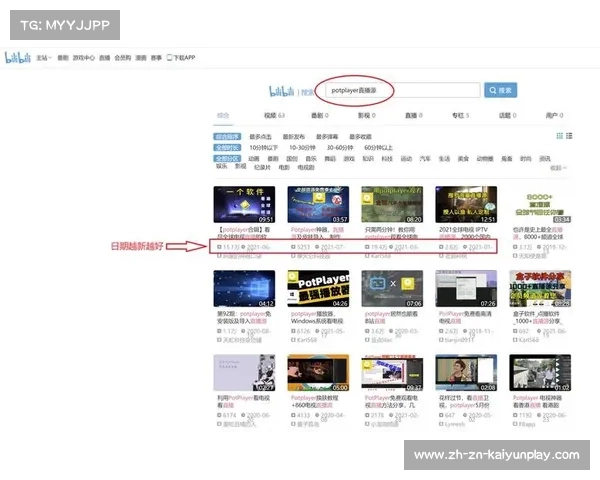Switch to the 番剧 0 results tab

[x=320, y=115]
